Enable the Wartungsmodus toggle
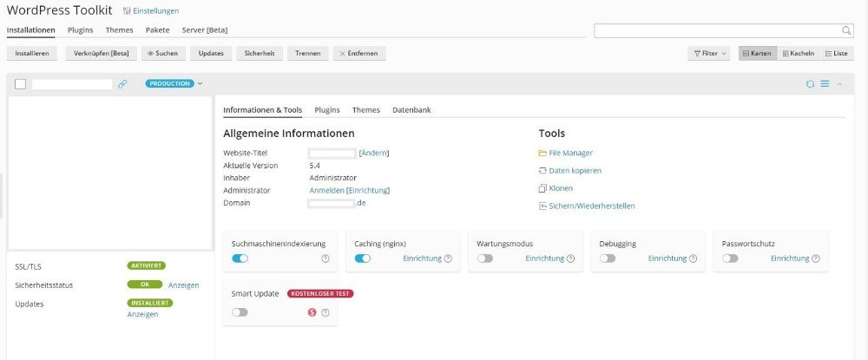This screenshot has height=360, width=868. click(485, 259)
